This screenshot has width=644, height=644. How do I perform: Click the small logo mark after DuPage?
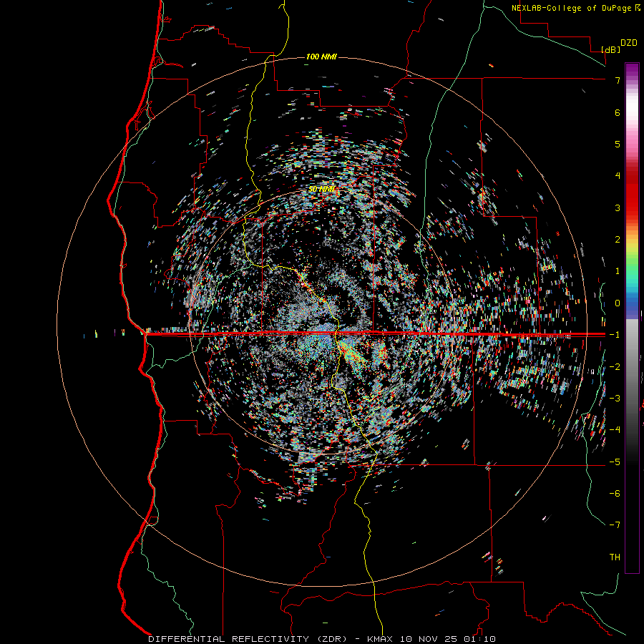pyautogui.click(x=638, y=7)
